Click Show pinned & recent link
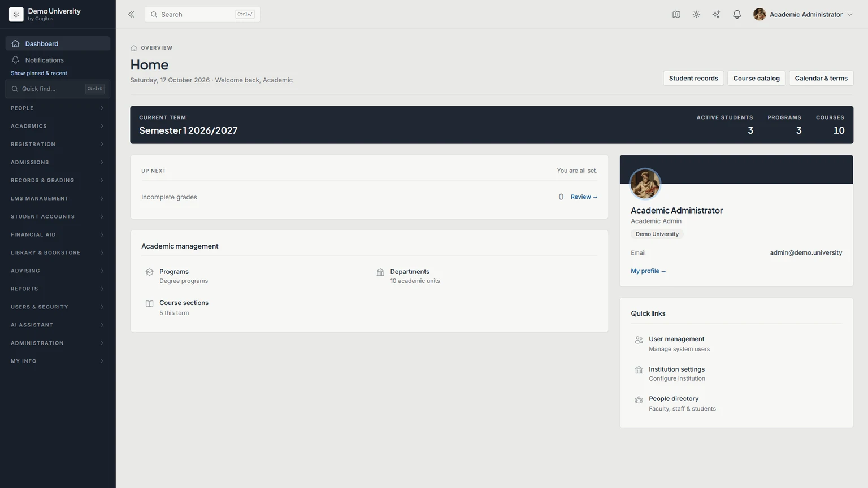 tap(39, 73)
